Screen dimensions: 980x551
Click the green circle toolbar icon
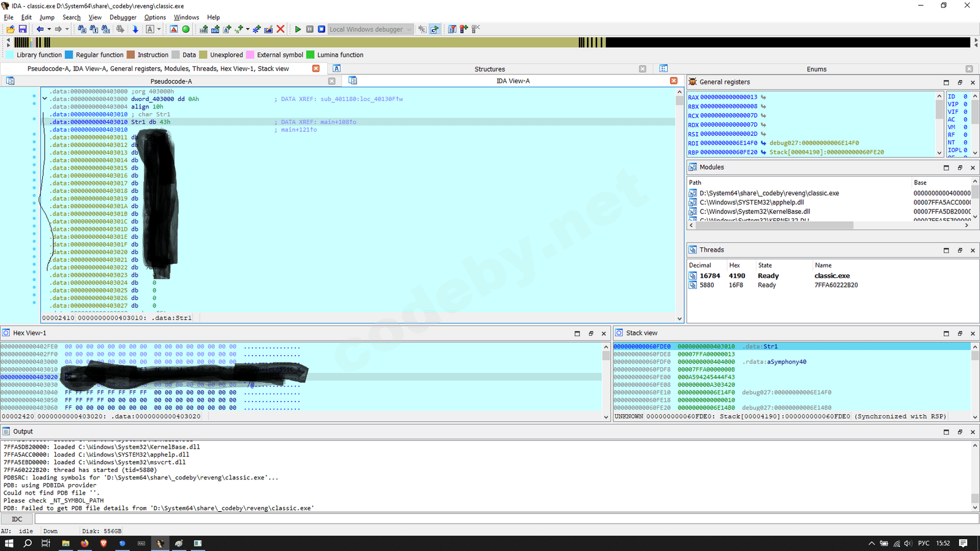click(x=186, y=29)
